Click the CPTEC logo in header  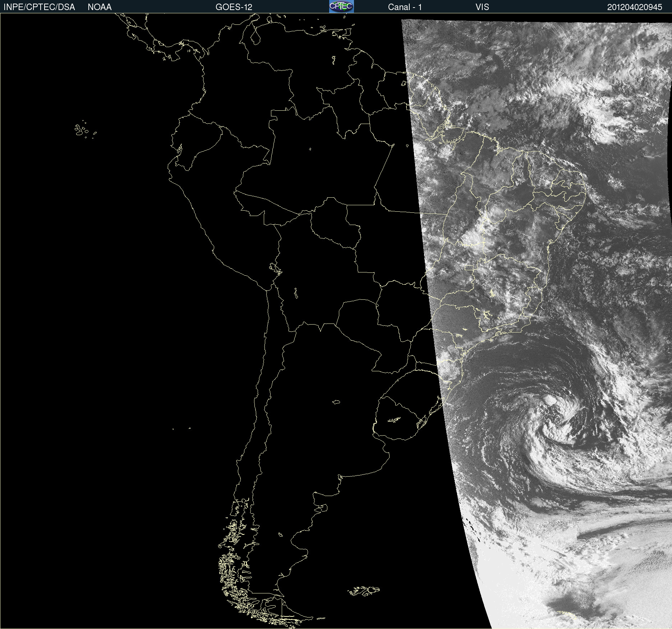pos(341,6)
